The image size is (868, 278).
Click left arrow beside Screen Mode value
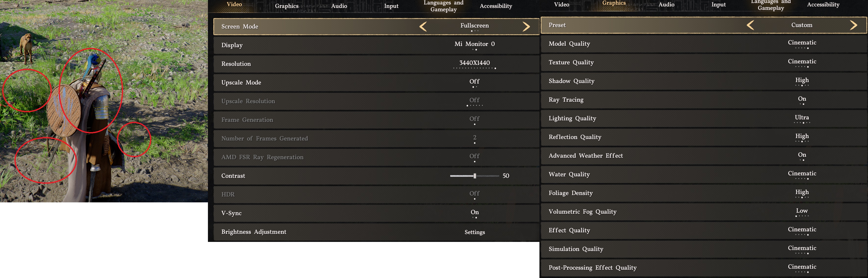[x=423, y=27]
